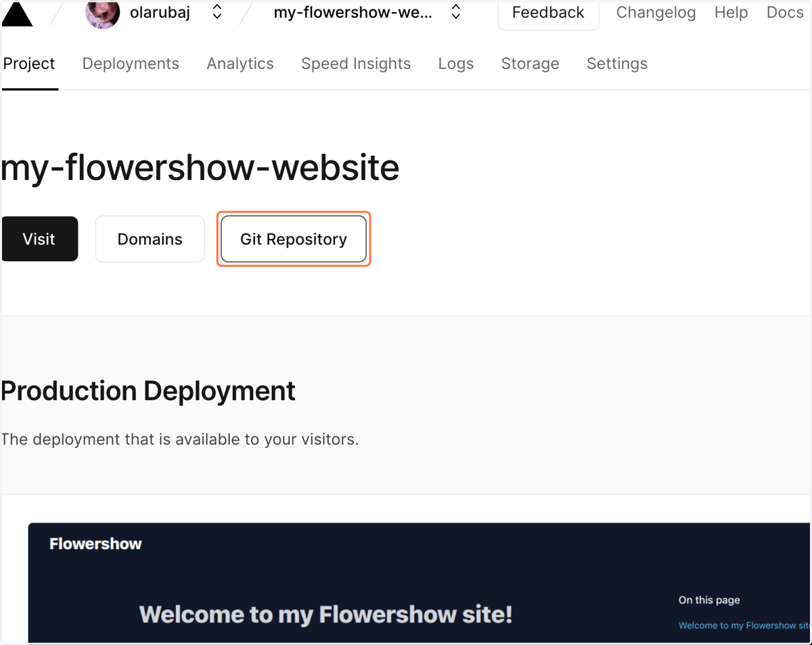This screenshot has height=645, width=812.
Task: Open the olarubaj account avatar
Action: [103, 14]
